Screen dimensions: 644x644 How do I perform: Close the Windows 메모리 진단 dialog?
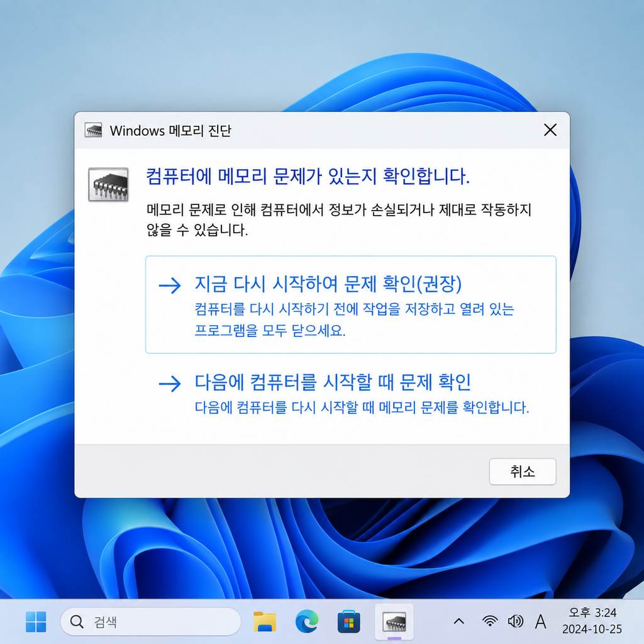click(550, 130)
